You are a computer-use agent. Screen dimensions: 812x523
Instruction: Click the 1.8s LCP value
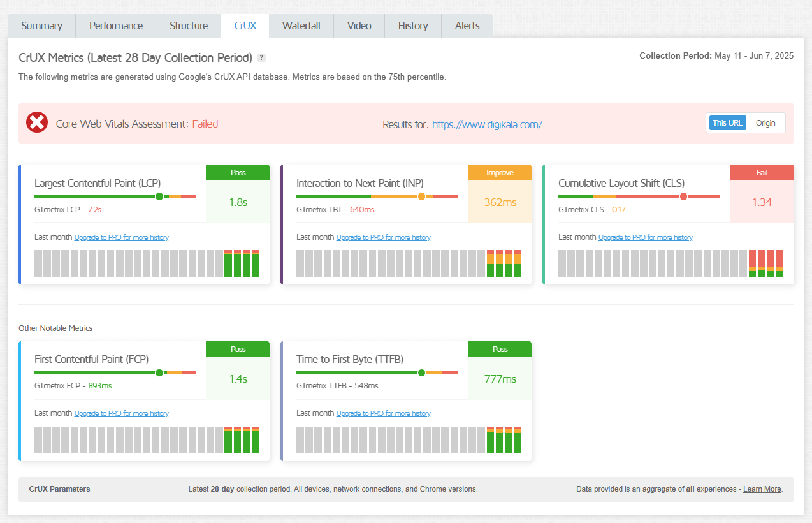click(238, 202)
